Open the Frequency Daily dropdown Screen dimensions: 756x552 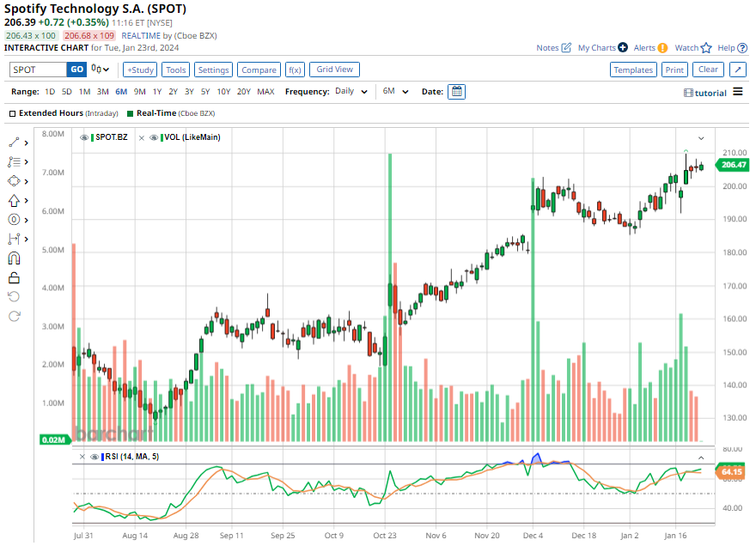click(351, 92)
